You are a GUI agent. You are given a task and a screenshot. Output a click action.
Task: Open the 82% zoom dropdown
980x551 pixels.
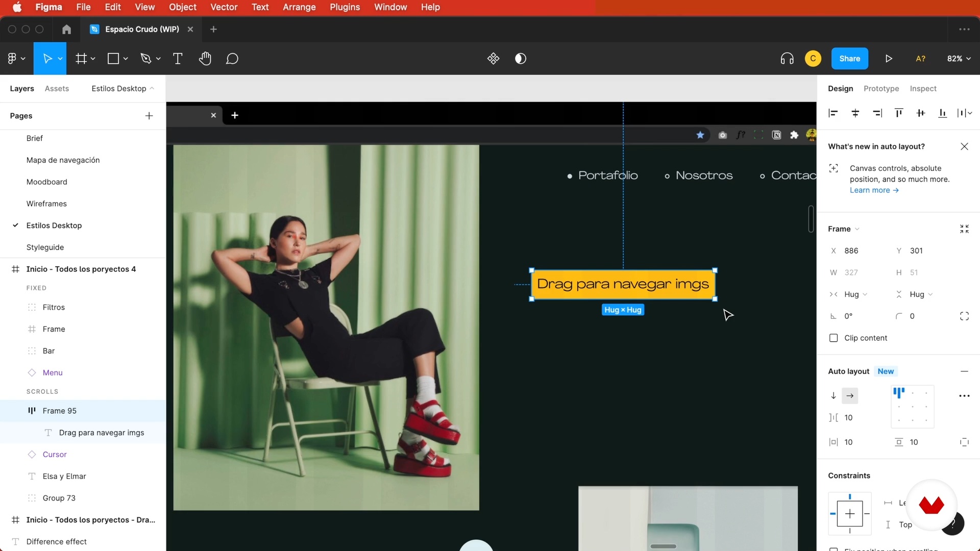coord(959,59)
